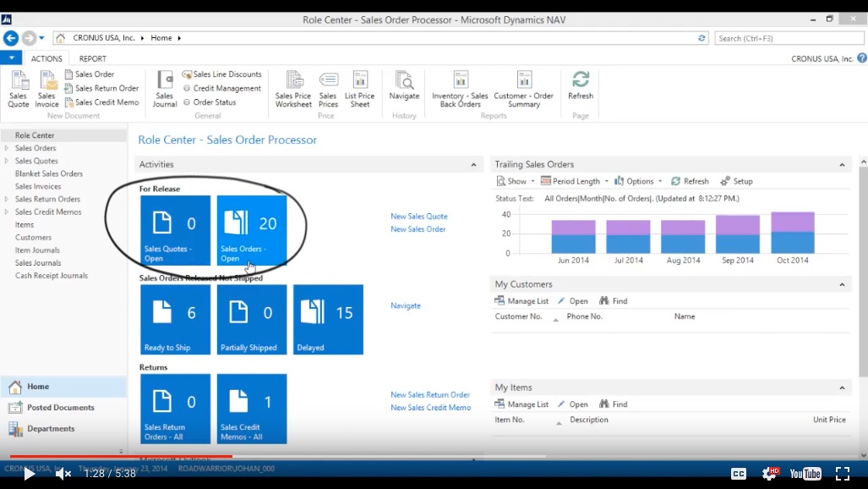This screenshot has width=868, height=489.
Task: Click the New Sales Credit Memo link
Action: point(431,408)
